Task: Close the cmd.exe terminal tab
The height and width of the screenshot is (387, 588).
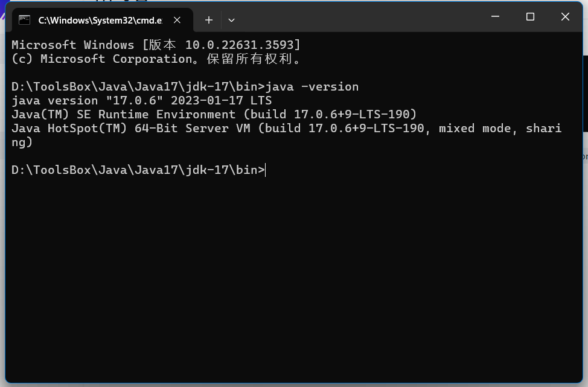Action: (177, 20)
